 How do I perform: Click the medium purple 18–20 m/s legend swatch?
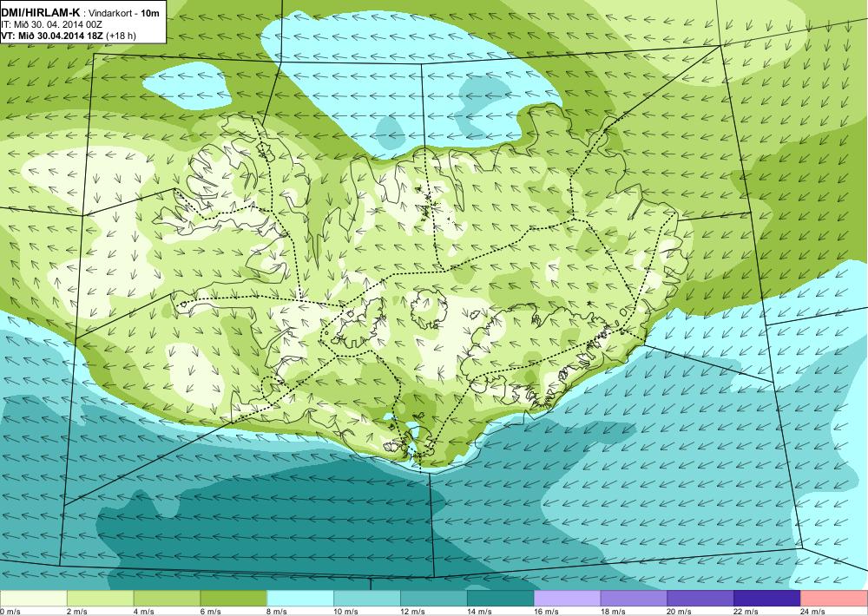pos(634,599)
